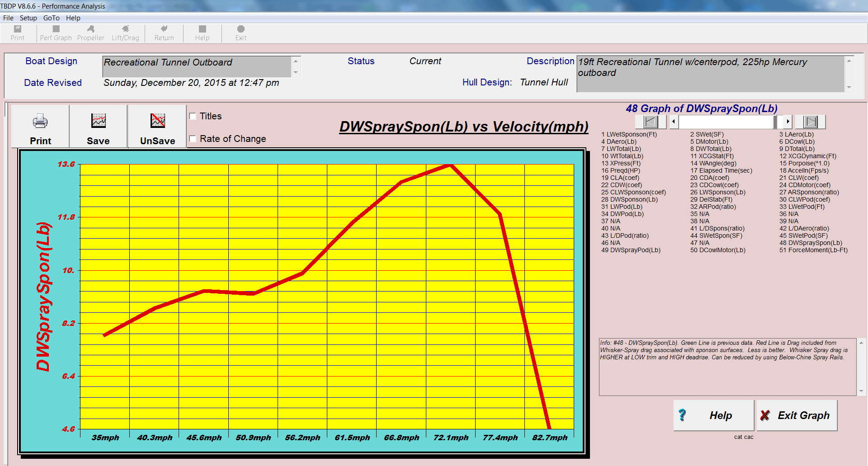Select '49 DWSprayPod(Lb)' in graph list
Viewport: 868px width, 466px height.
point(631,250)
